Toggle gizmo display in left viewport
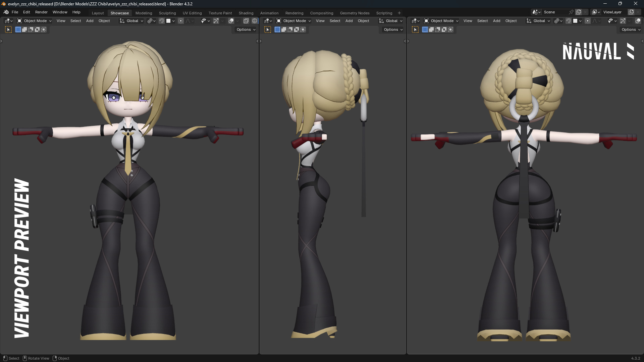Viewport: 644px width, 362px height. pyautogui.click(x=216, y=21)
